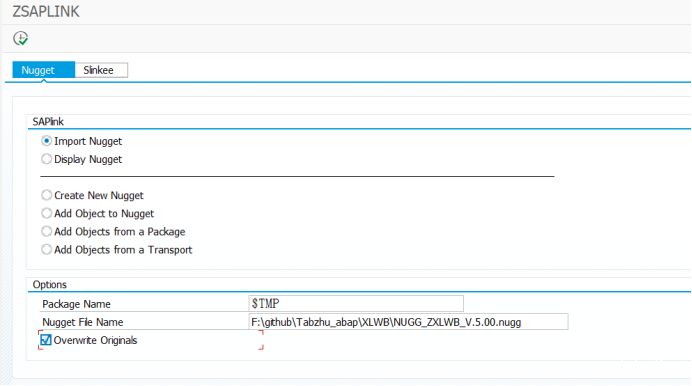Click the Add Objects from a Transport label
The width and height of the screenshot is (692, 386).
click(x=123, y=250)
